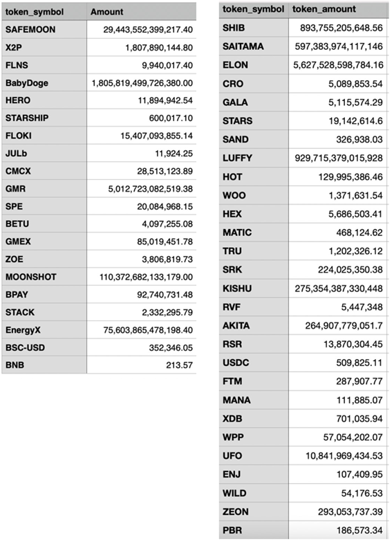Select the MOONSHOT token cell
Viewport: 392px width, 544px height.
click(44, 277)
